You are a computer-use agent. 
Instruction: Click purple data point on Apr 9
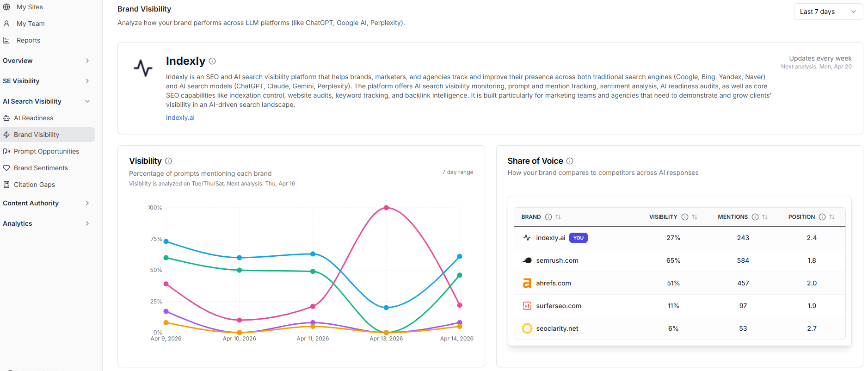tap(166, 311)
